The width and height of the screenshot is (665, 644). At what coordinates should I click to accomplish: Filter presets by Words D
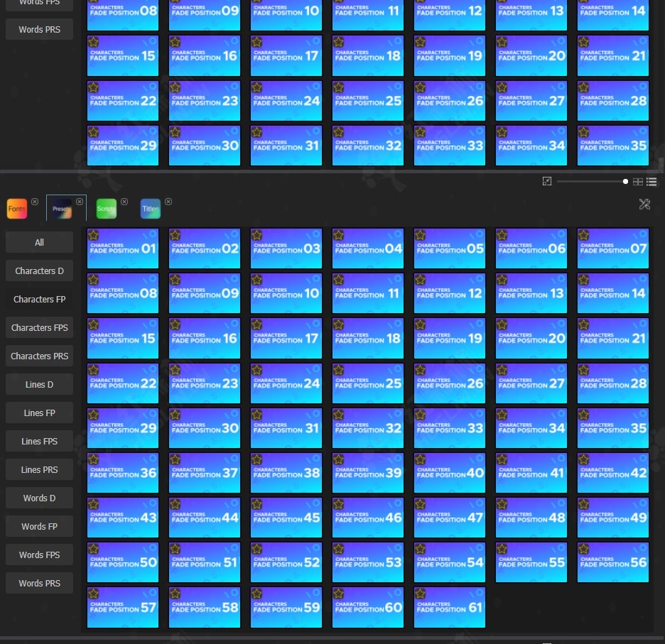point(40,498)
